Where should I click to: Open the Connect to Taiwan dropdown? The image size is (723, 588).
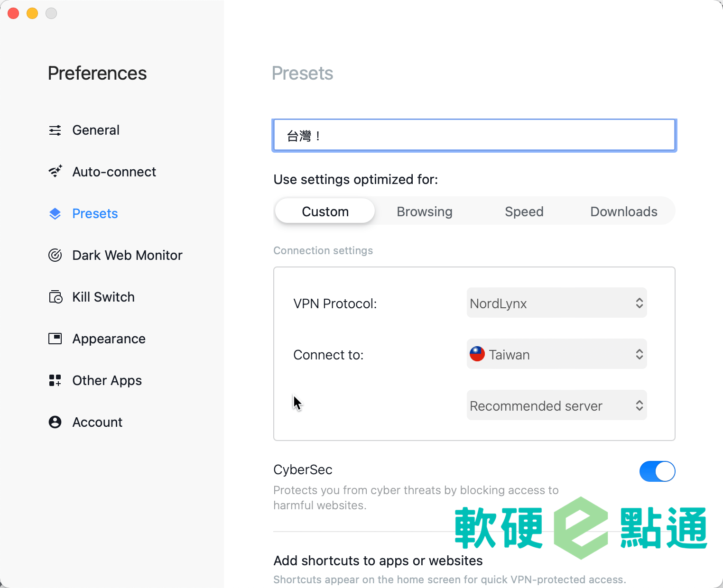(x=557, y=354)
